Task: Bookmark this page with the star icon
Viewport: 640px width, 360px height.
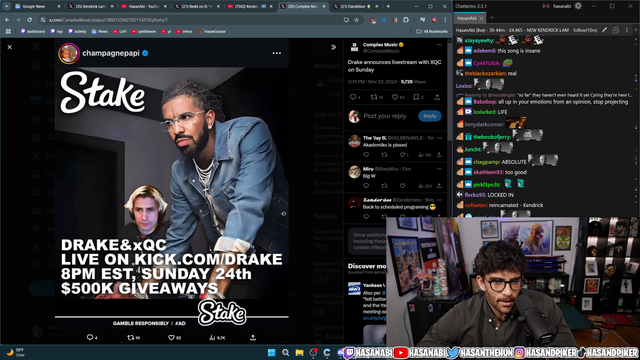Action: pyautogui.click(x=356, y=20)
